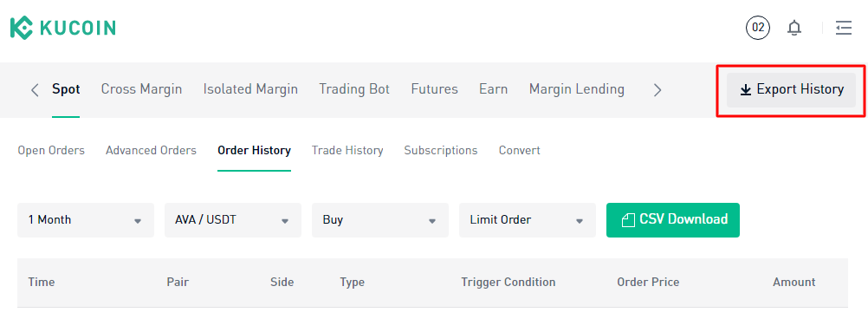This screenshot has width=868, height=332.
Task: Open the Open Orders sub-tab
Action: pyautogui.click(x=51, y=151)
